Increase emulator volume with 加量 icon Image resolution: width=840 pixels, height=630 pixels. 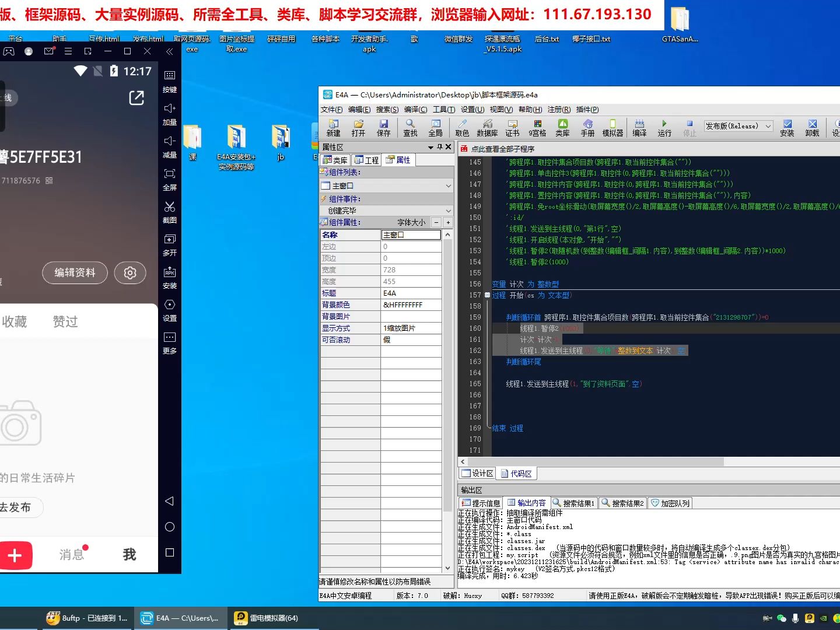pos(170,113)
